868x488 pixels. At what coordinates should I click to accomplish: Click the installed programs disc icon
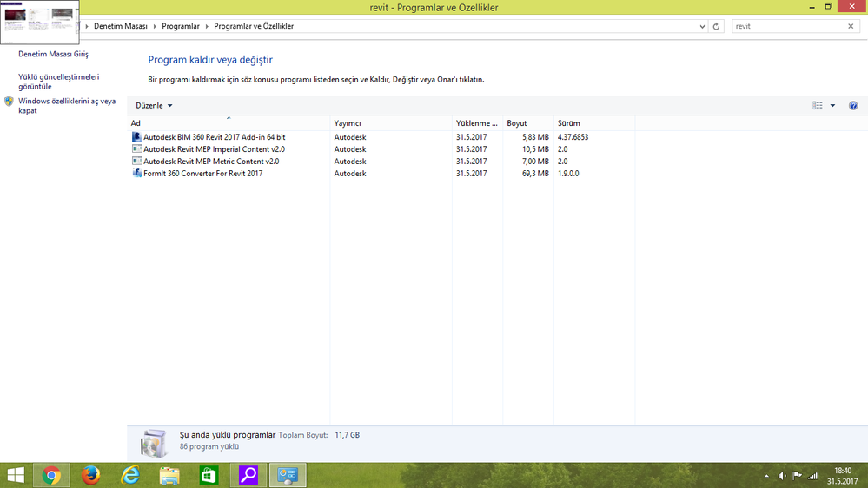coord(153,443)
